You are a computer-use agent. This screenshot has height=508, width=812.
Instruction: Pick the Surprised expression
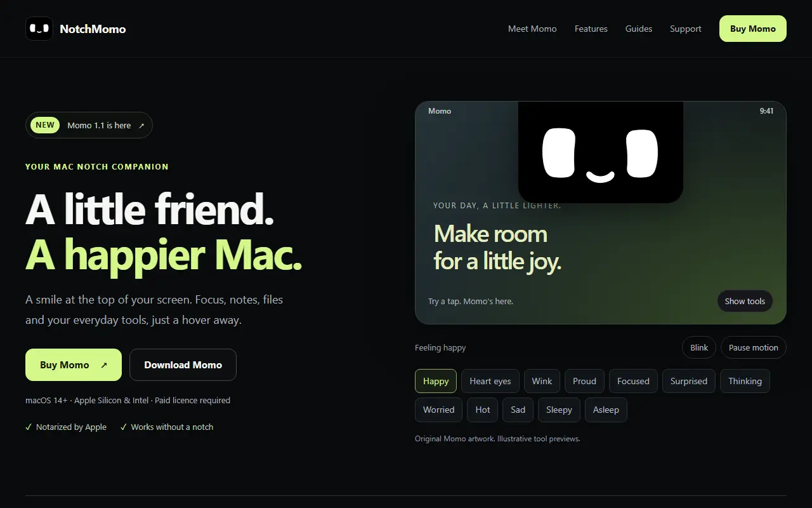point(689,381)
